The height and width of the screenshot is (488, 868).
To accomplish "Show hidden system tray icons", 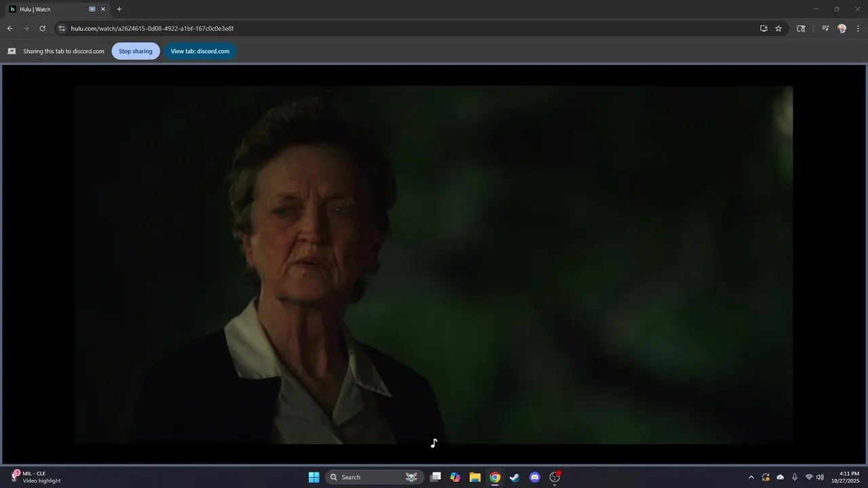I will (x=751, y=477).
